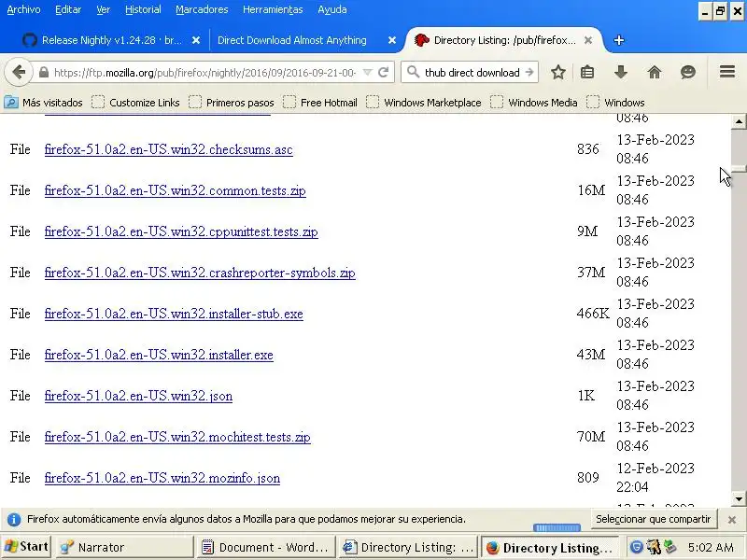This screenshot has width=747, height=560.
Task: Download crashreporter-symbols.zip link
Action: tap(200, 273)
